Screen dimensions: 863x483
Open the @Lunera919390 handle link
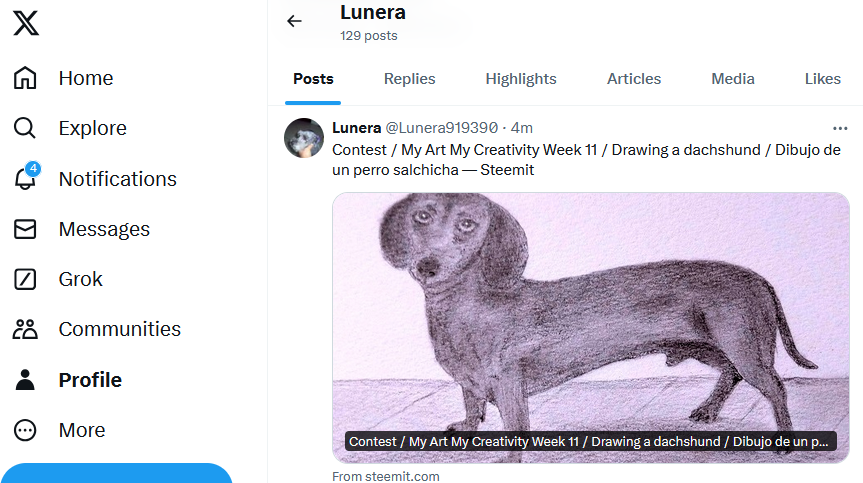[441, 128]
